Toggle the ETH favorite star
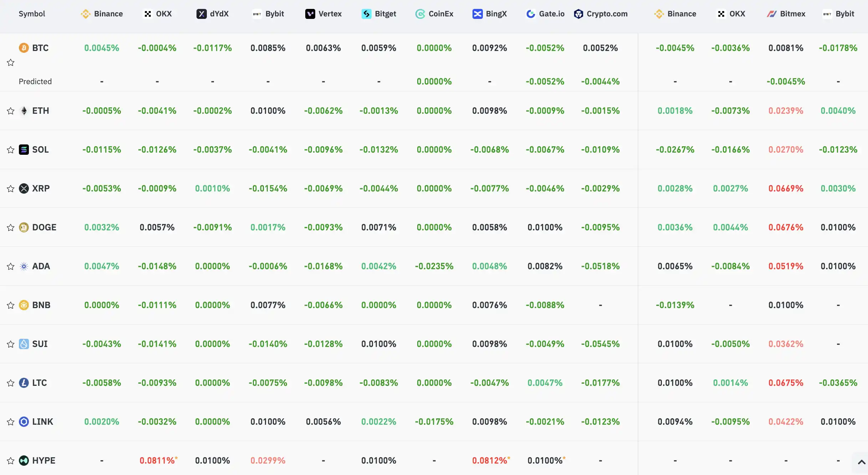Screen dimensions: 868x475 [x=11, y=111]
